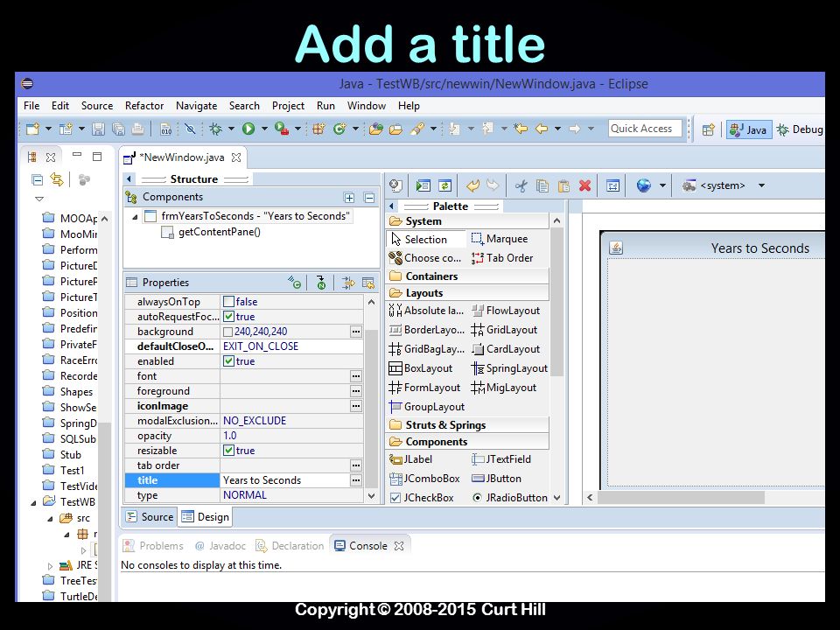This screenshot has height=630, width=840.
Task: Collapse all in the Package Explorer toolbar
Action: pos(37,179)
